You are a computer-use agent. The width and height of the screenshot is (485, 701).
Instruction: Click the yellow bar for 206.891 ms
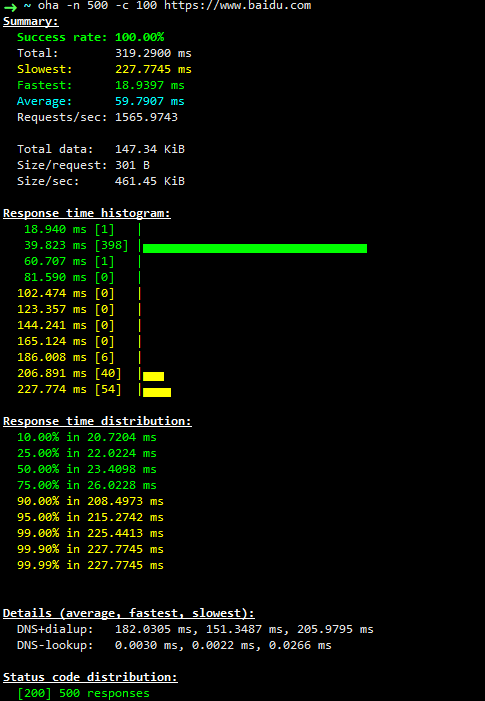(x=153, y=376)
